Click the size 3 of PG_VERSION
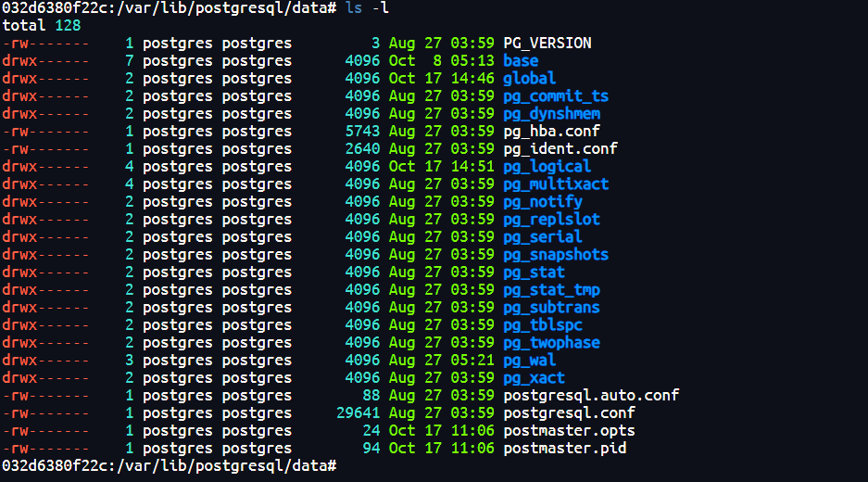This screenshot has width=868, height=482. point(376,44)
